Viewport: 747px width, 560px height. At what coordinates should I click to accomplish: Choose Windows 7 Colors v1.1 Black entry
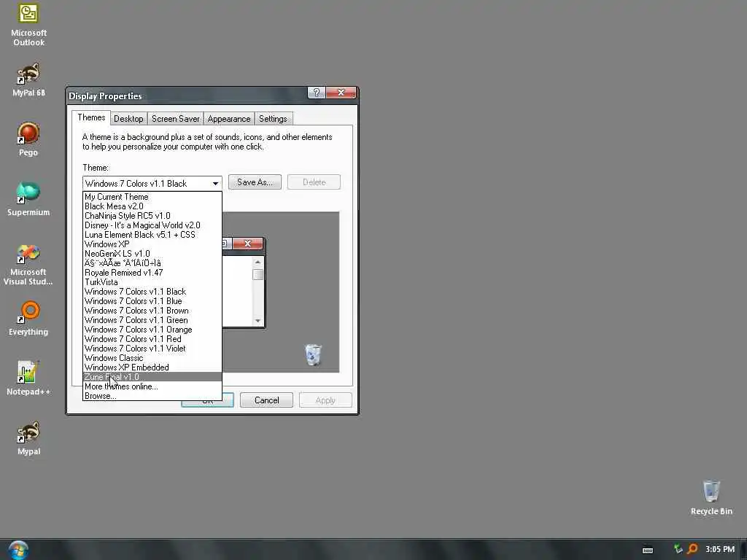click(152, 292)
